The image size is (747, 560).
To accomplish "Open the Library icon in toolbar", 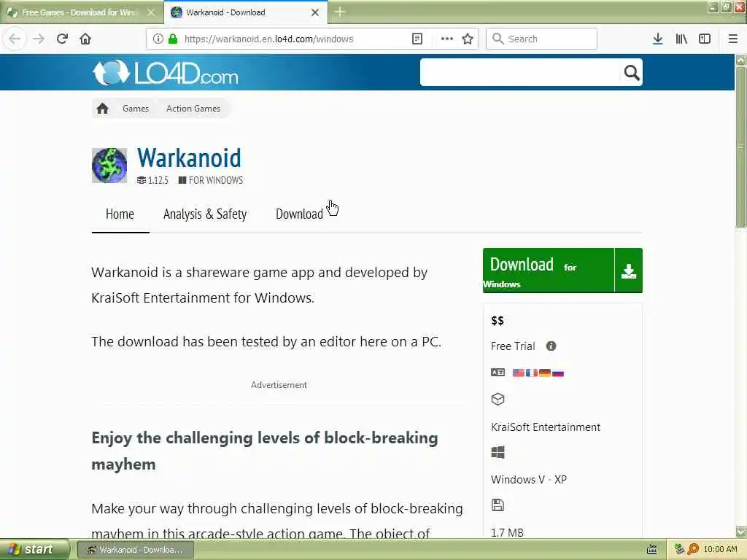I will pos(681,39).
